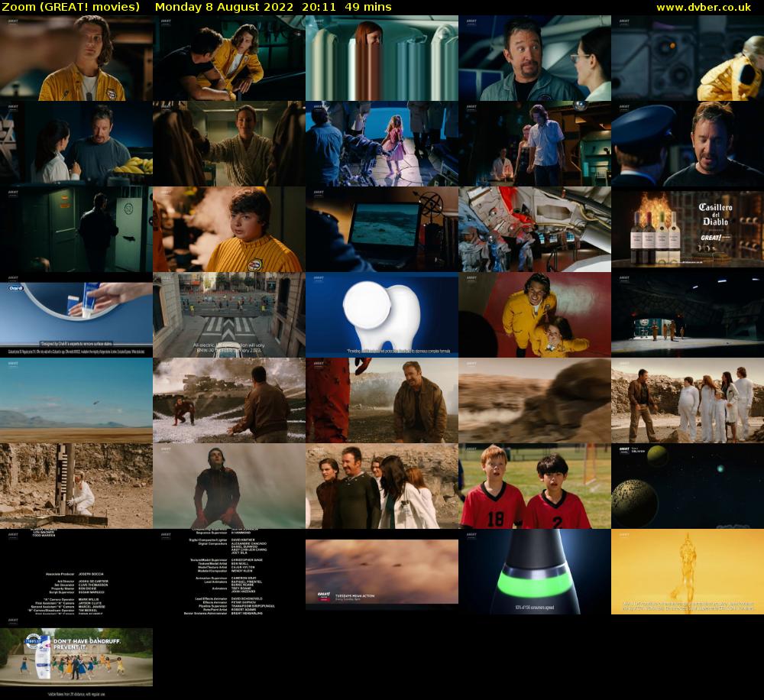Open the group with woman in lab coat outdoors thumbnail
764x700 pixels.
pyautogui.click(x=381, y=486)
